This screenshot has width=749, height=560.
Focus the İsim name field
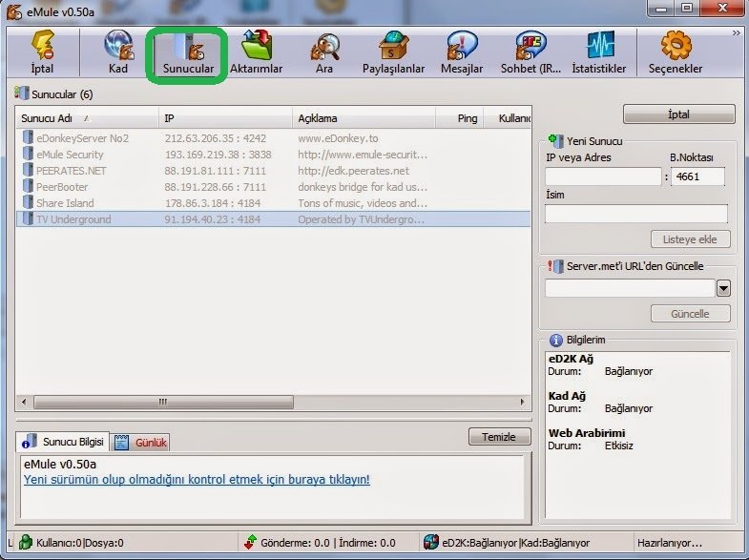pos(636,214)
